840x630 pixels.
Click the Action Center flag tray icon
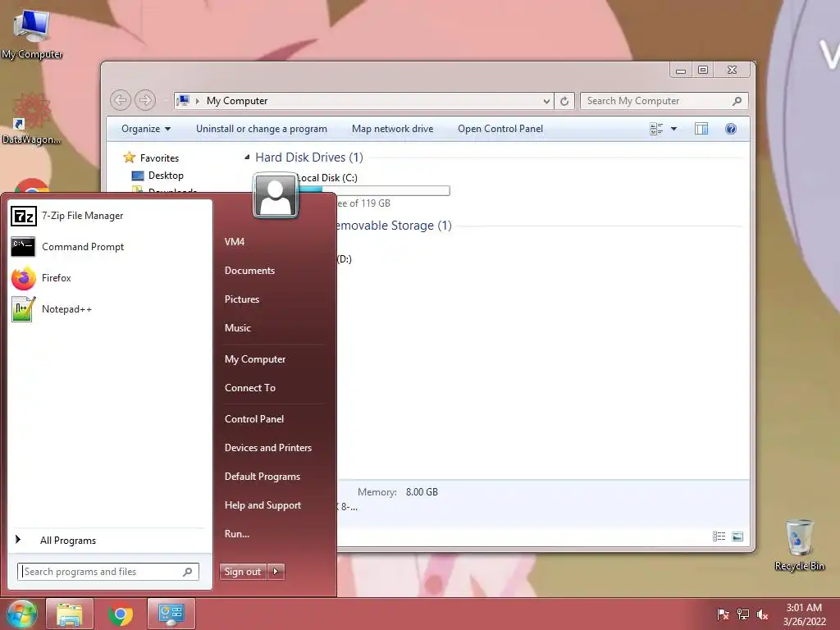(x=724, y=614)
